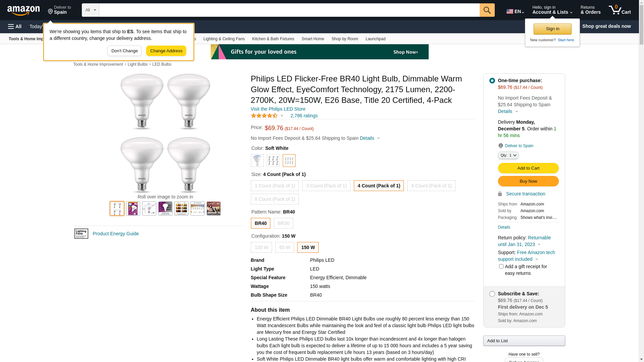Click the search magnifier button

pos(487,10)
